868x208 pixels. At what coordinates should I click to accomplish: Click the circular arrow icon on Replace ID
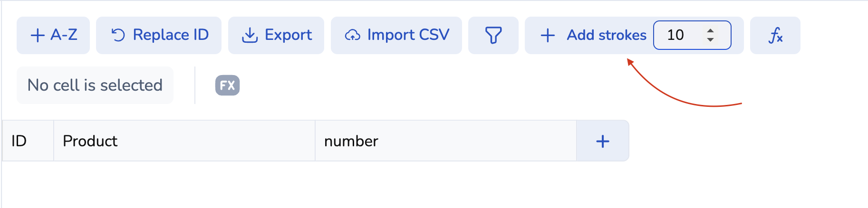tap(118, 35)
